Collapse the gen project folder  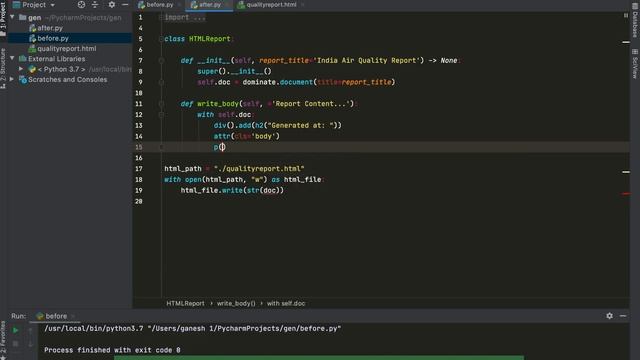tap(12, 18)
